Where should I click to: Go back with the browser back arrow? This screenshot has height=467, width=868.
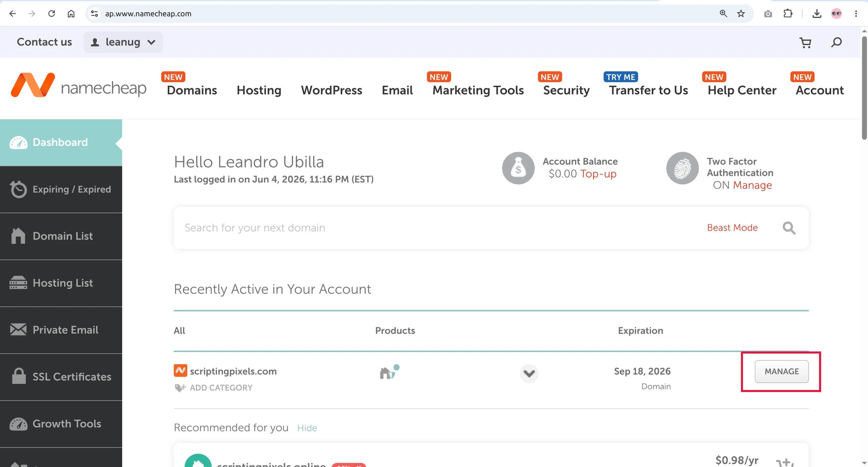click(x=12, y=14)
